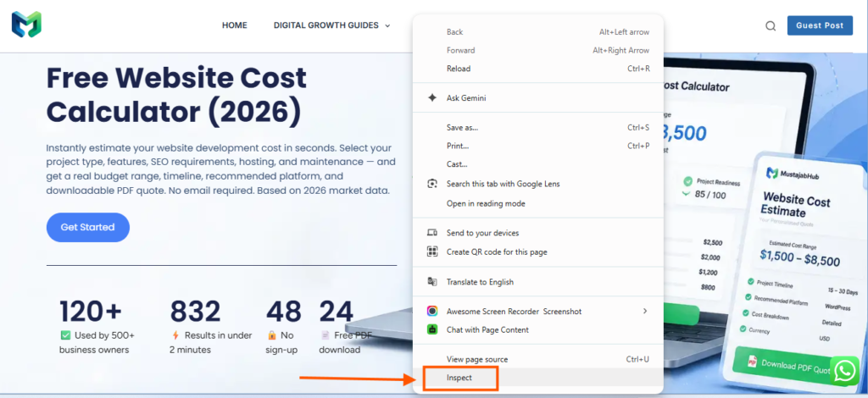Screen dimensions: 868x398
Task: Click the Get Started button
Action: (88, 227)
